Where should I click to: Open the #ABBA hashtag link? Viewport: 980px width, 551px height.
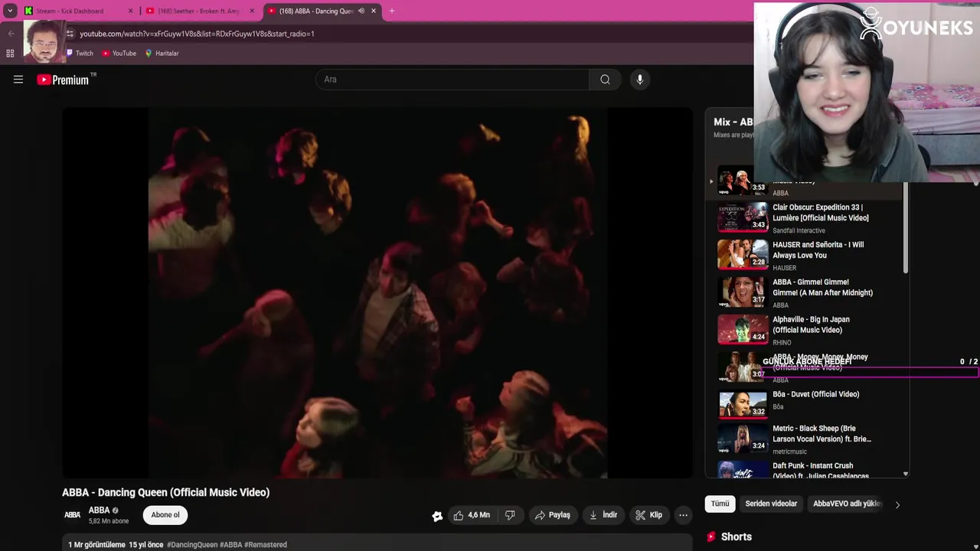click(x=231, y=545)
